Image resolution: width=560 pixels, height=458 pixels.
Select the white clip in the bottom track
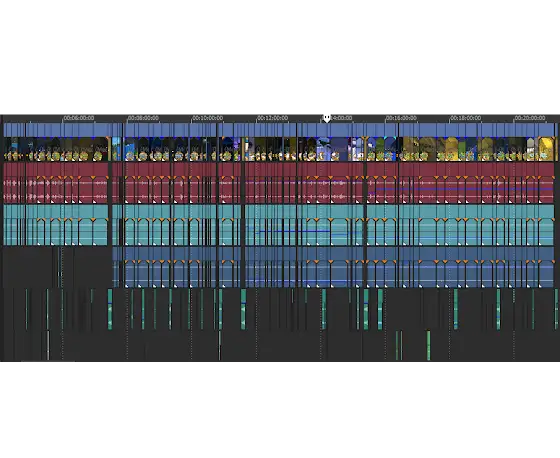(48, 345)
